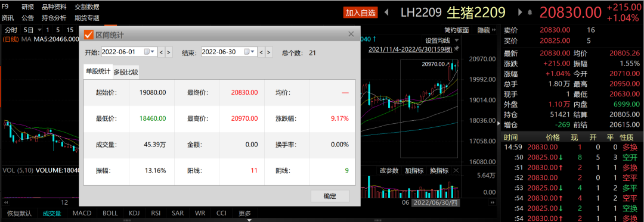
Task: Go to previous contract with left triangle arrow
Action: tap(386, 12)
